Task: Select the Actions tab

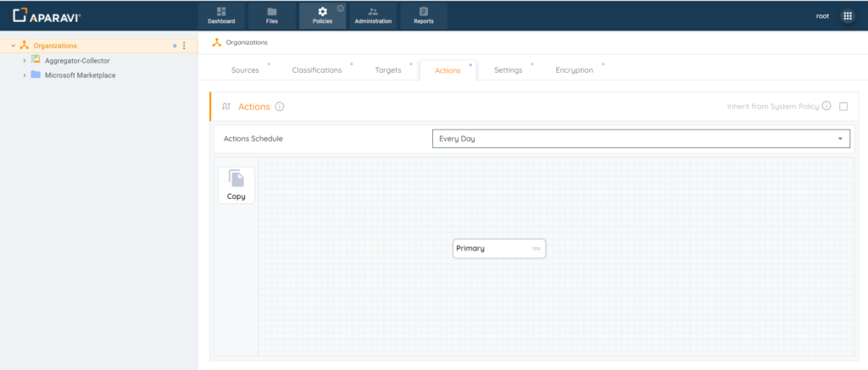Action: coord(448,71)
